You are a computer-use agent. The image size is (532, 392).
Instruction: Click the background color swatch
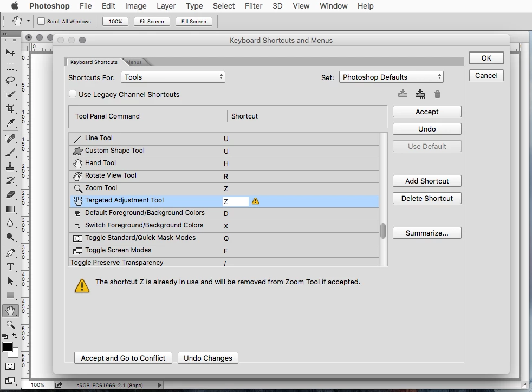tap(15, 354)
